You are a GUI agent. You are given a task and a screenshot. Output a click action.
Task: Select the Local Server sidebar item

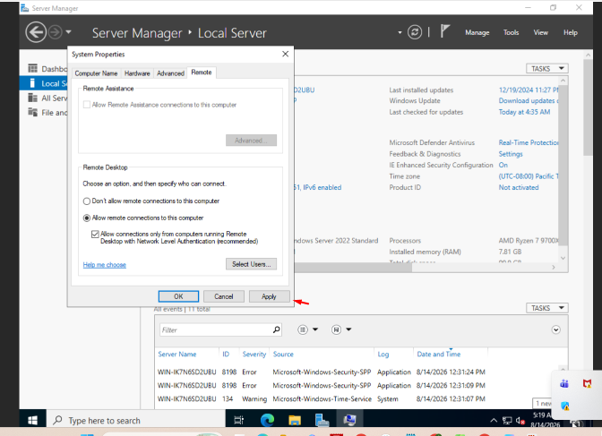(43, 83)
